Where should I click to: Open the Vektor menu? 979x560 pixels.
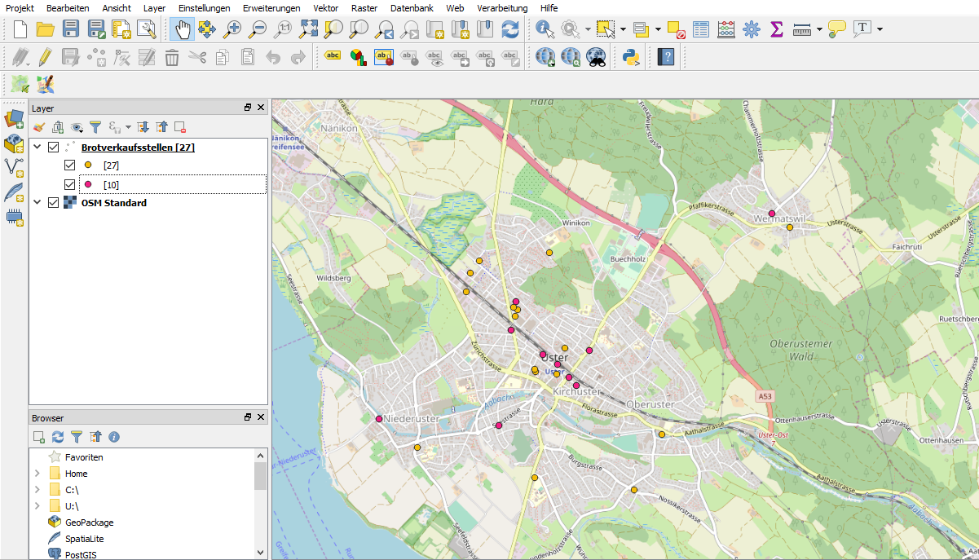pyautogui.click(x=325, y=7)
